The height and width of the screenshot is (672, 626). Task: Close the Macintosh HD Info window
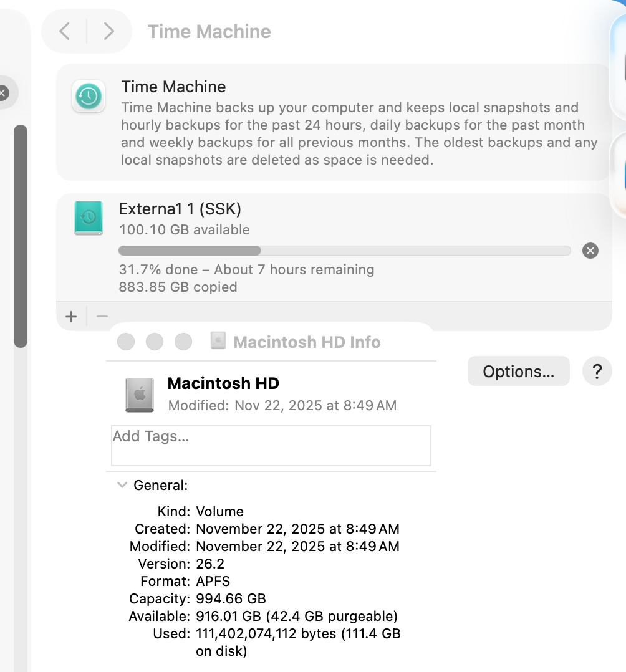(x=126, y=342)
